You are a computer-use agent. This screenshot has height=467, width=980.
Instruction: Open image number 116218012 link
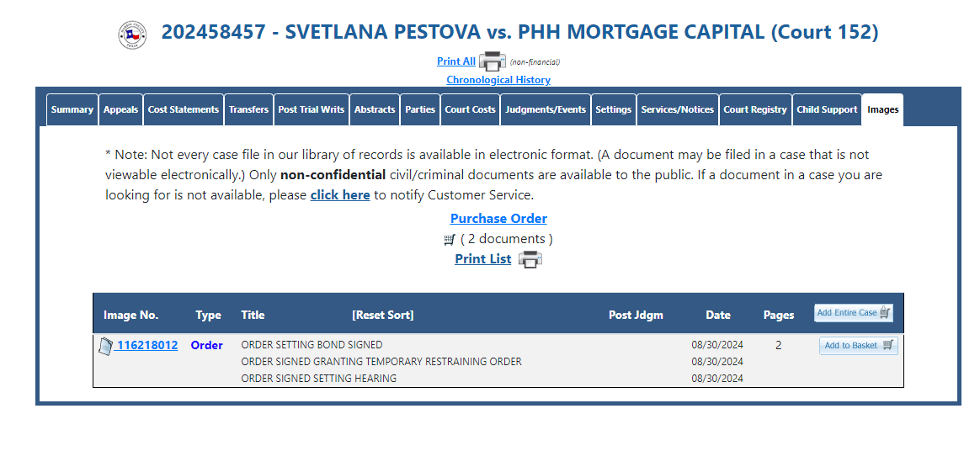(x=147, y=345)
